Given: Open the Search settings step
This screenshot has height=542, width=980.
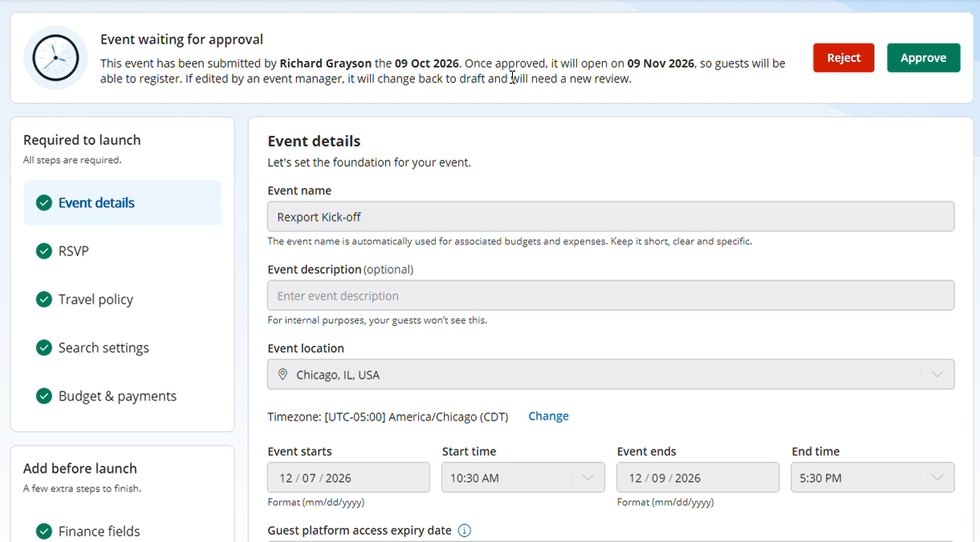Looking at the screenshot, I should (122, 348).
